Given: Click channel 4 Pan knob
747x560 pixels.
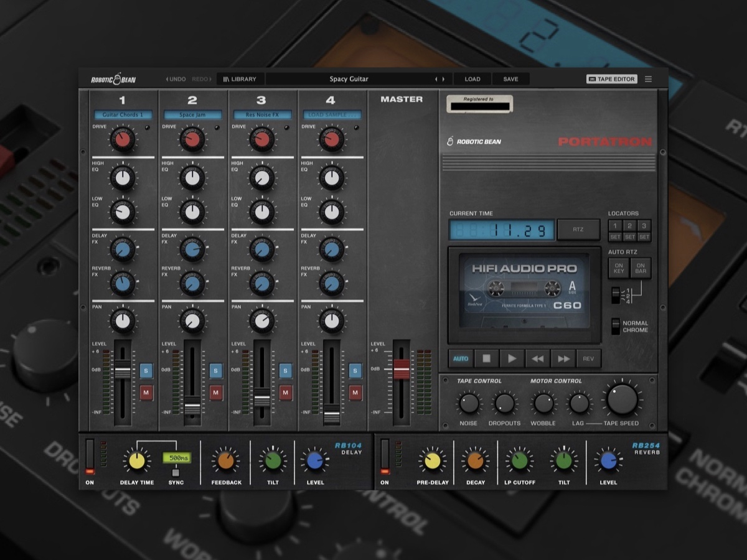Looking at the screenshot, I should coord(332,321).
